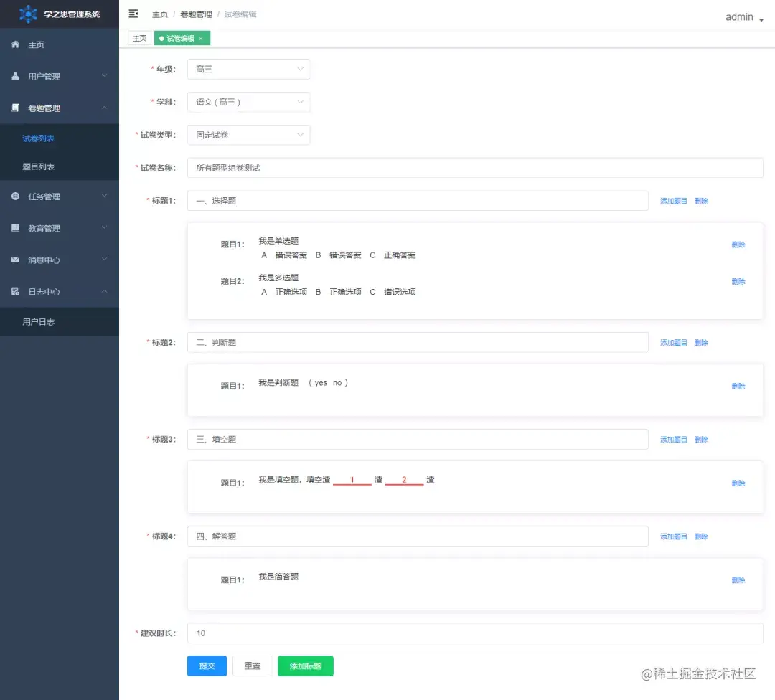Click 添加题目 for 标题1 选择题
The width and height of the screenshot is (775, 700).
point(673,201)
